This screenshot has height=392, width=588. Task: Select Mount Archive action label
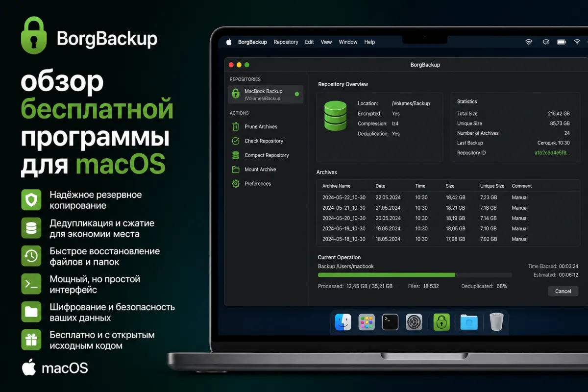(260, 169)
